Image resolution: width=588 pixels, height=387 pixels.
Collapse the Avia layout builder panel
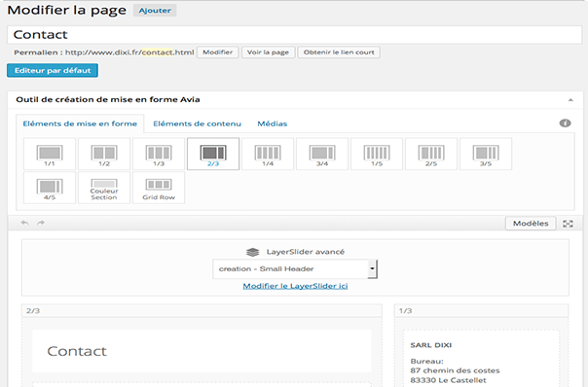point(570,99)
